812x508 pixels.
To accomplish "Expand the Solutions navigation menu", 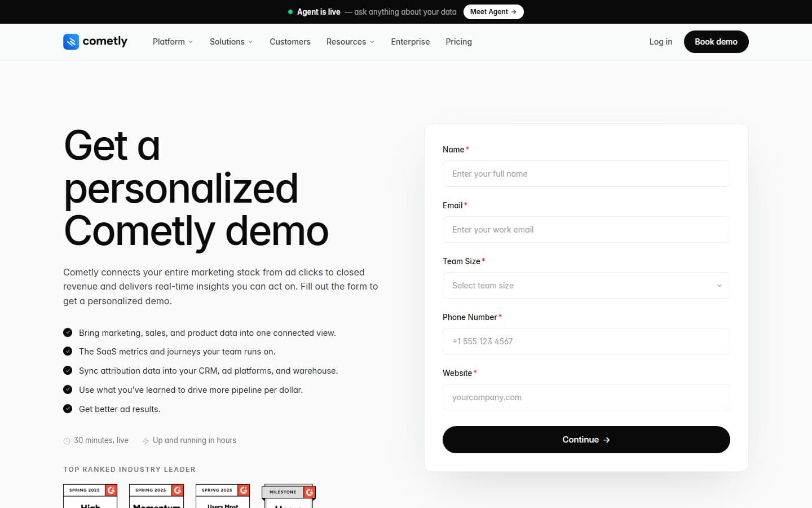I will click(x=231, y=42).
